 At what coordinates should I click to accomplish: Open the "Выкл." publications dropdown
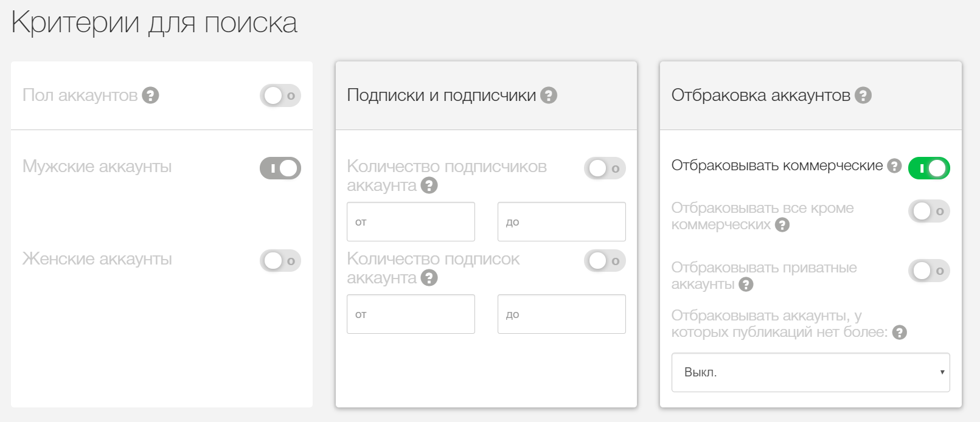pos(810,372)
